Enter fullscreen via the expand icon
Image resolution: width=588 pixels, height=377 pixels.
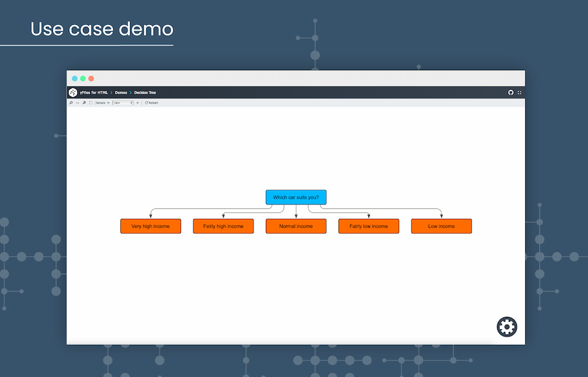pyautogui.click(x=519, y=92)
